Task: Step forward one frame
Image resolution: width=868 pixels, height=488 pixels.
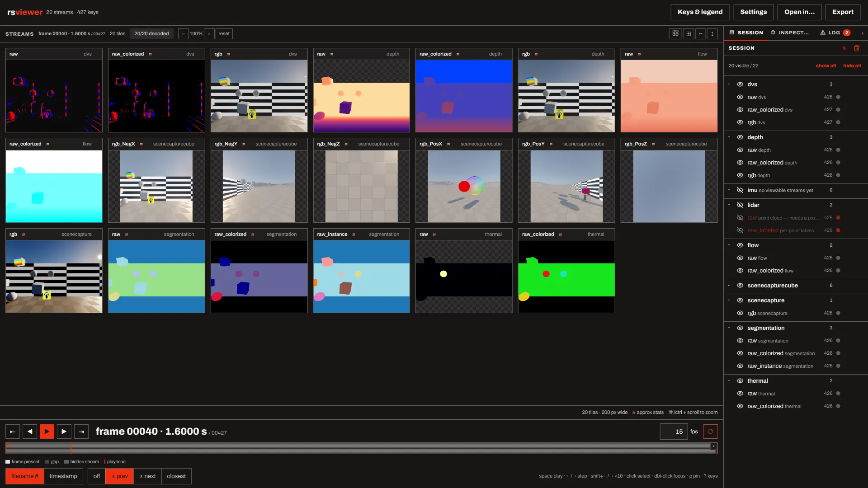Action: (64, 432)
